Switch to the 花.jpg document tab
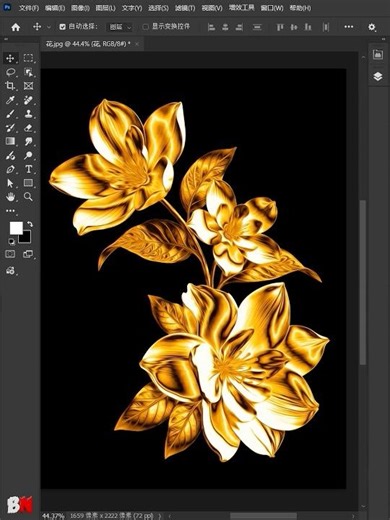The height and width of the screenshot is (520, 390). 88,44
